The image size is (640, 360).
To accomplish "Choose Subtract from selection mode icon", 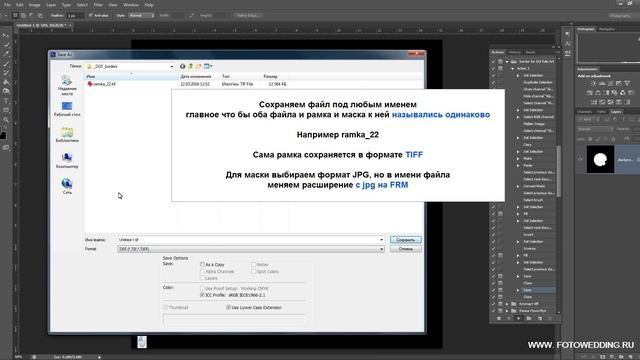I will [x=31, y=16].
